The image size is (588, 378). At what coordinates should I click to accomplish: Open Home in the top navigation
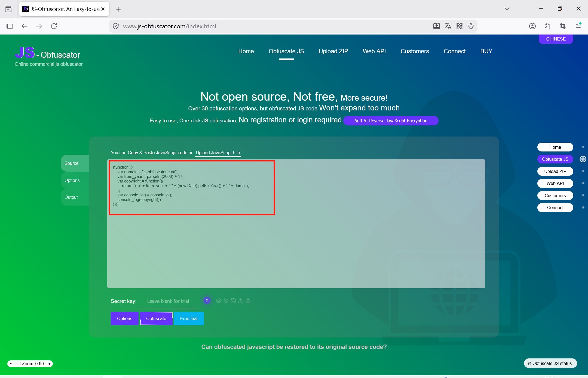(246, 51)
